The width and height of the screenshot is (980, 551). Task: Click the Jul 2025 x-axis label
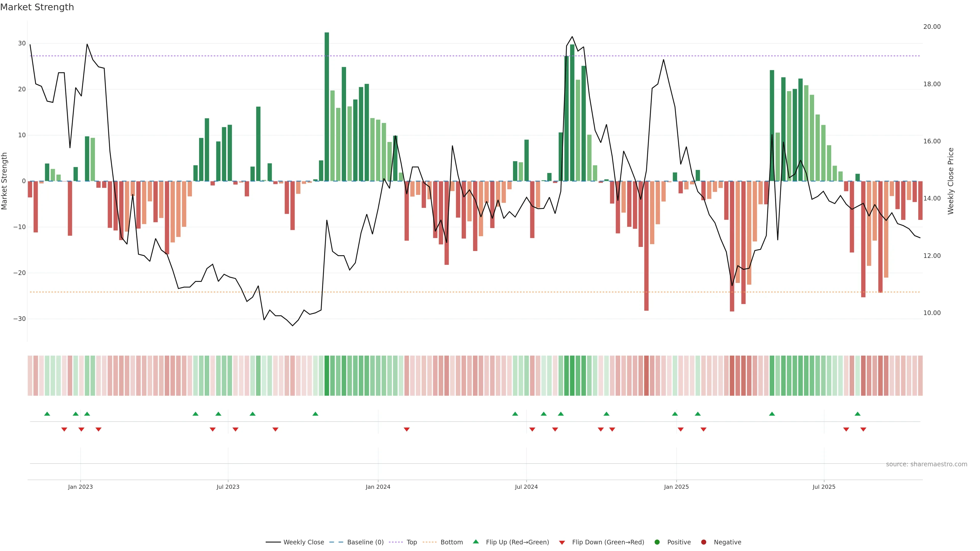tap(824, 487)
